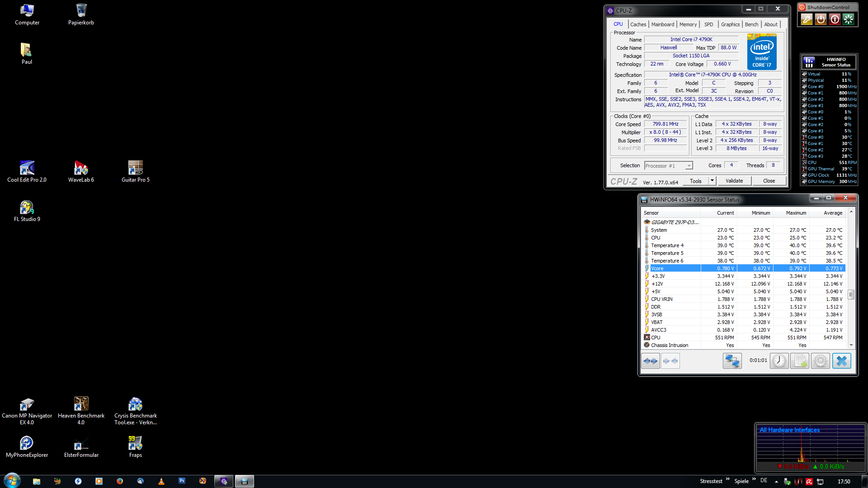Image resolution: width=868 pixels, height=488 pixels.
Task: Click the Validate button in CPU-Z
Action: (734, 181)
